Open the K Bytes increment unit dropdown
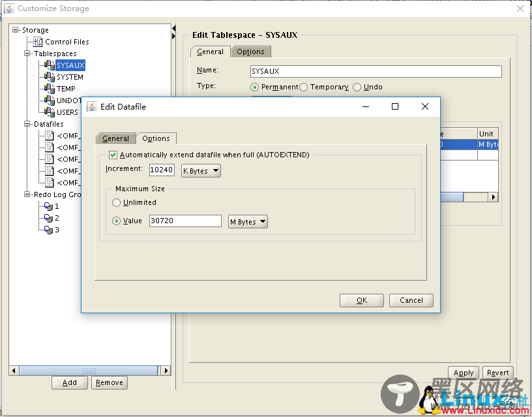The image size is (532, 417). coord(201,171)
